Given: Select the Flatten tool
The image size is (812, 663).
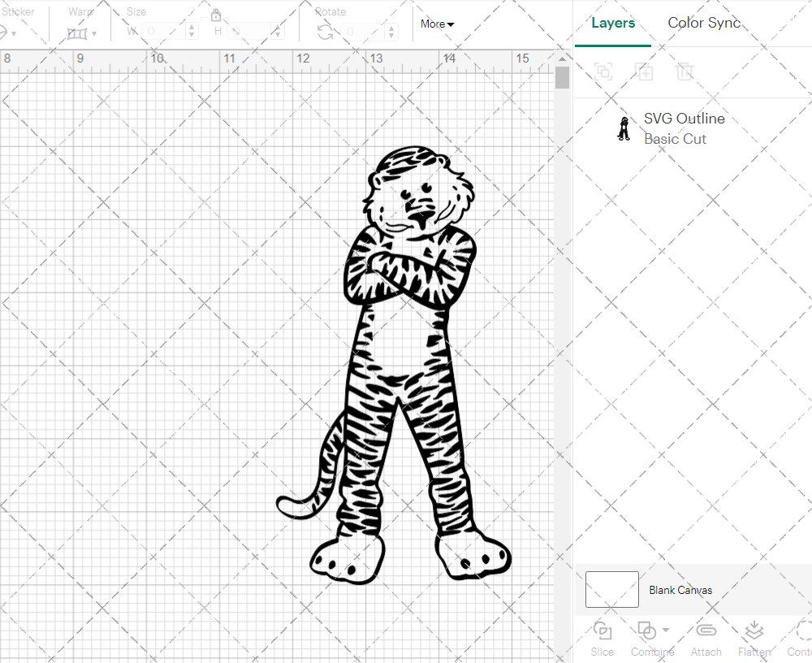Looking at the screenshot, I should point(754,632).
